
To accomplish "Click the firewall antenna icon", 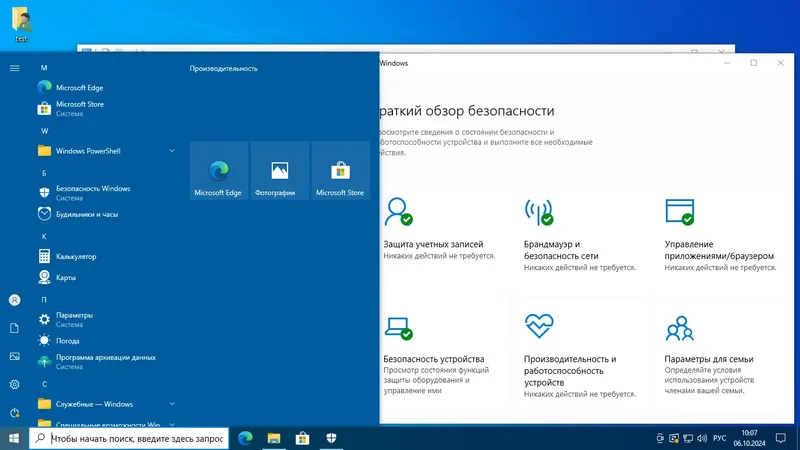I will coord(539,212).
